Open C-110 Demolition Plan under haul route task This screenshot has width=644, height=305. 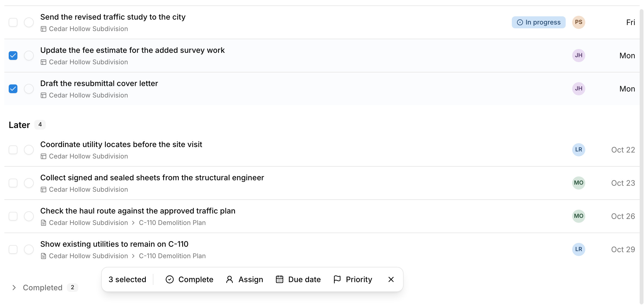pyautogui.click(x=172, y=223)
